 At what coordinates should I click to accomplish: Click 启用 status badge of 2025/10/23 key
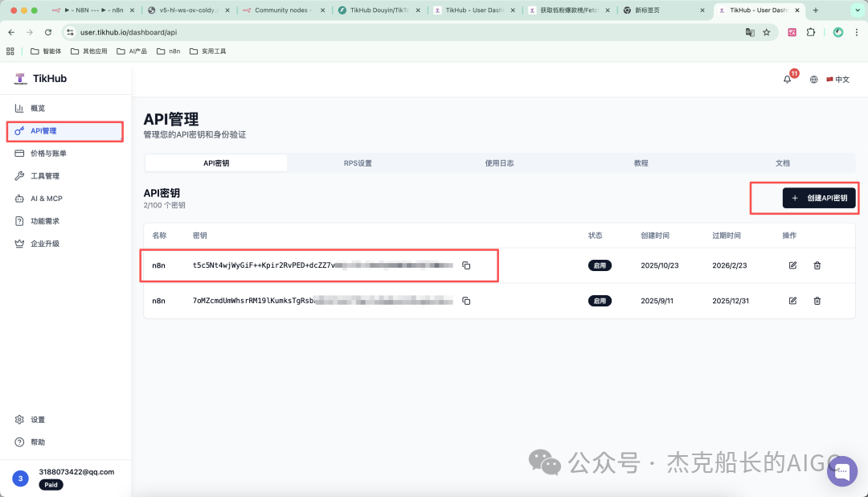[x=600, y=265]
